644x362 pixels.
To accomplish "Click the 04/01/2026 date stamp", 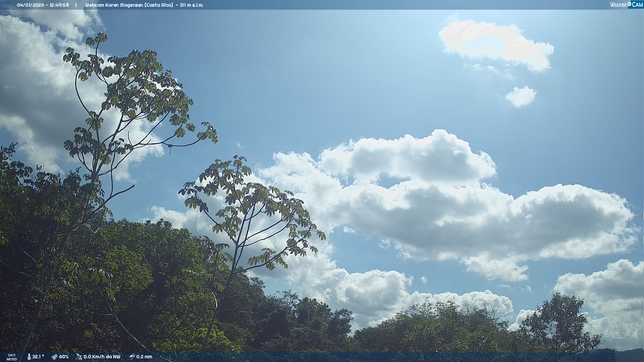I will tap(31, 5).
